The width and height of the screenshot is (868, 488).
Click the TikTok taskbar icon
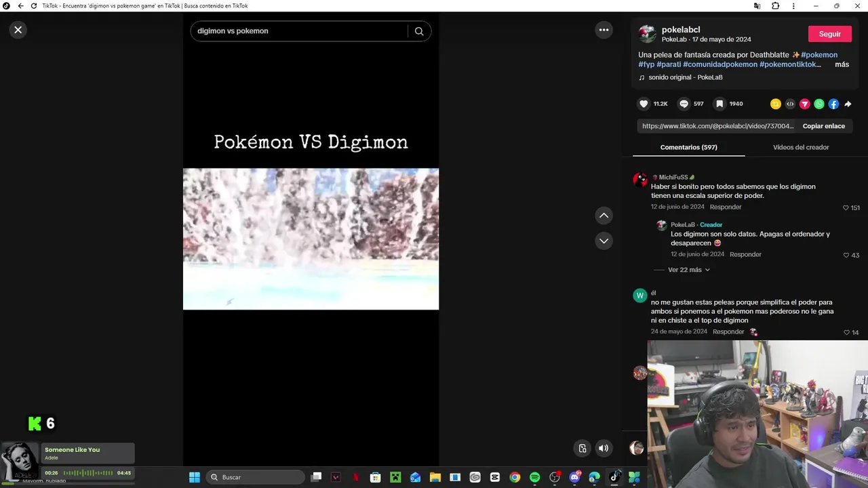click(x=614, y=477)
